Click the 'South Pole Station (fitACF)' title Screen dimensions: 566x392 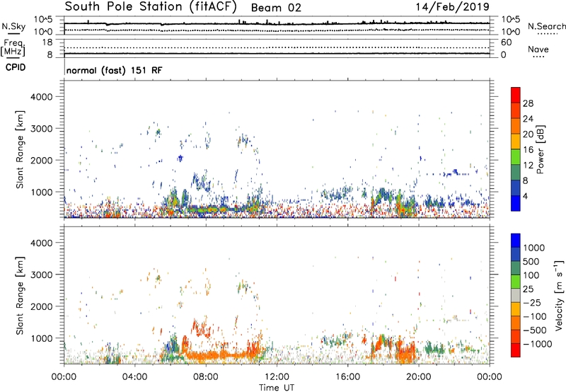[151, 7]
